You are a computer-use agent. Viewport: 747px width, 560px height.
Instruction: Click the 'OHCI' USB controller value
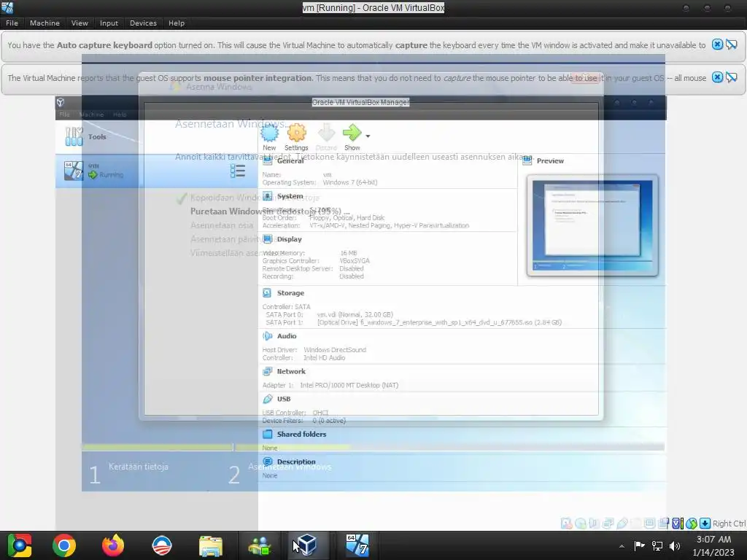pos(320,413)
